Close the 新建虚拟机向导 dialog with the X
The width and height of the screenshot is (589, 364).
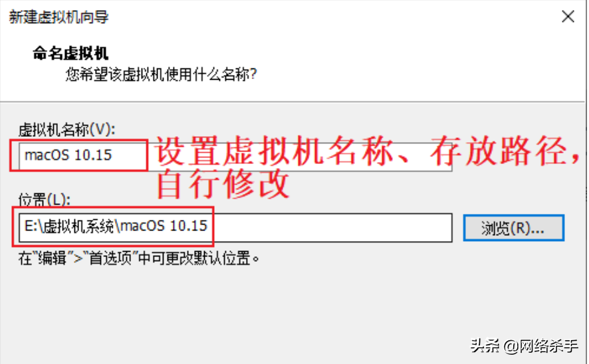click(x=568, y=17)
